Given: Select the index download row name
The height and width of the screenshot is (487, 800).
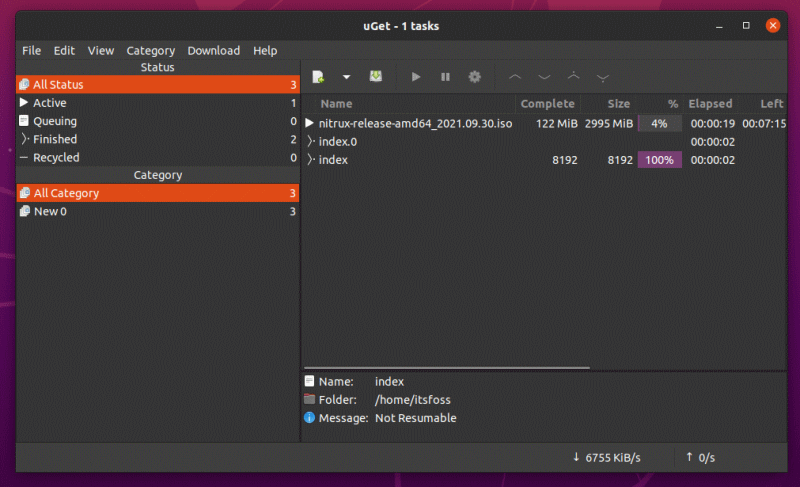Looking at the screenshot, I should pos(333,160).
